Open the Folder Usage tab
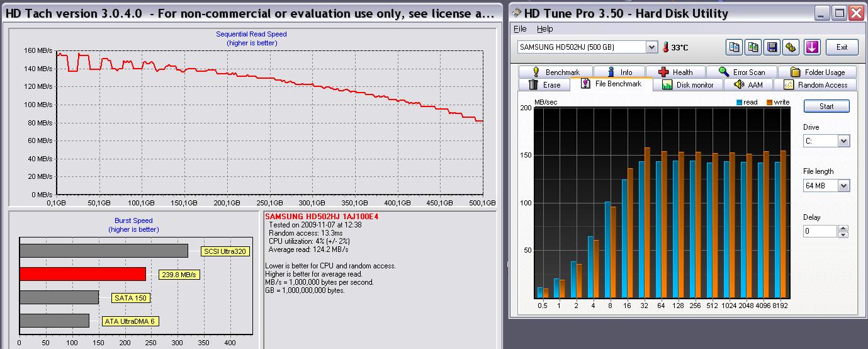Screen dimensions: 868x349 [817, 72]
